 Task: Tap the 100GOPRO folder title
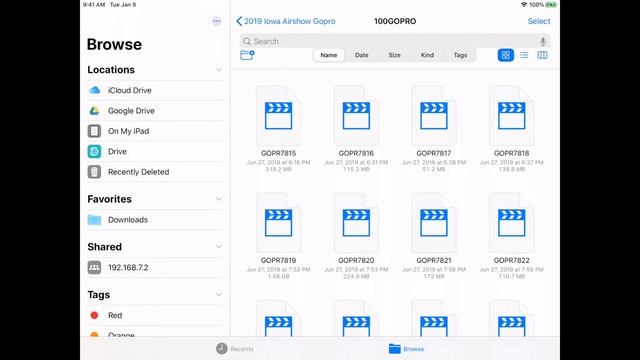coord(395,21)
